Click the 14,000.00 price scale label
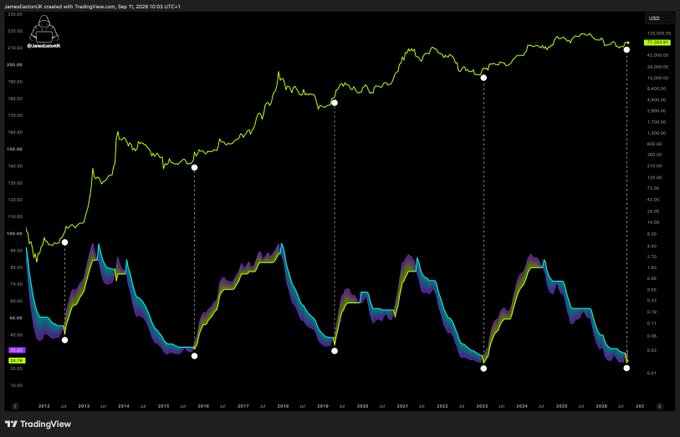This screenshot has width=680, height=437. pyautogui.click(x=658, y=78)
